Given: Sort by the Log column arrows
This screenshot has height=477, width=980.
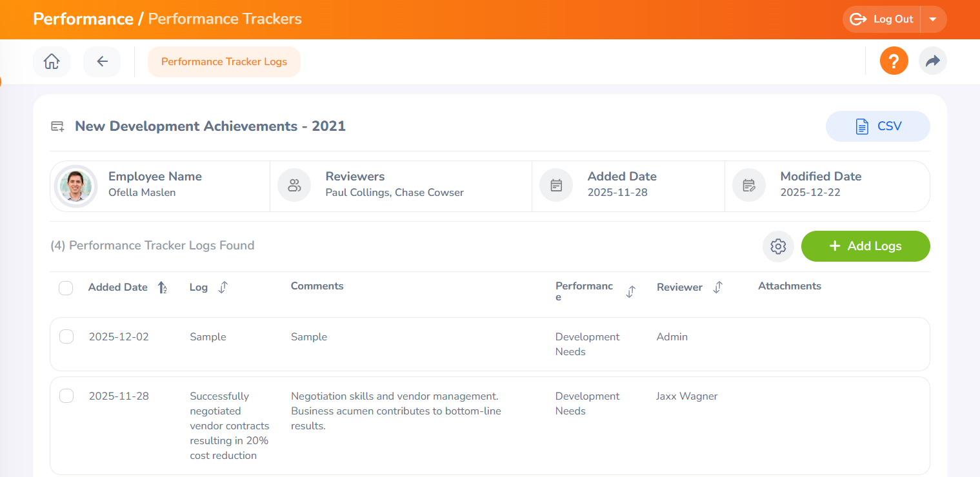Looking at the screenshot, I should click(223, 287).
